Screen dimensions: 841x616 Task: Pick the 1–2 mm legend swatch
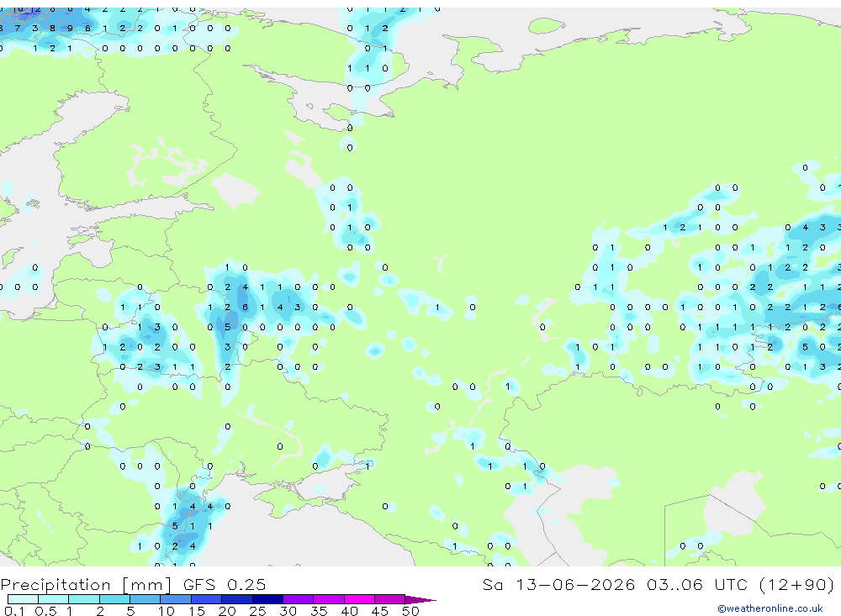click(84, 599)
